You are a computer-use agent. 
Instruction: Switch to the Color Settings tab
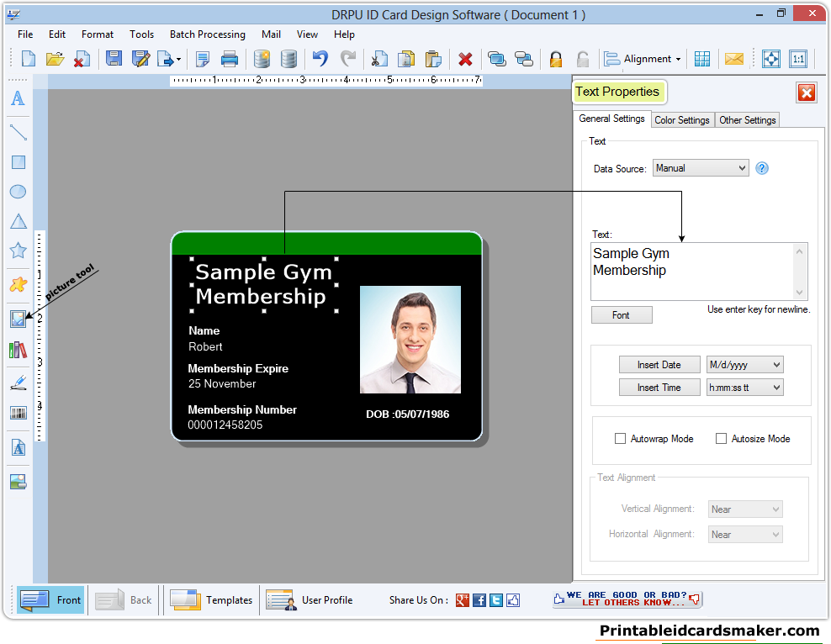(x=681, y=120)
